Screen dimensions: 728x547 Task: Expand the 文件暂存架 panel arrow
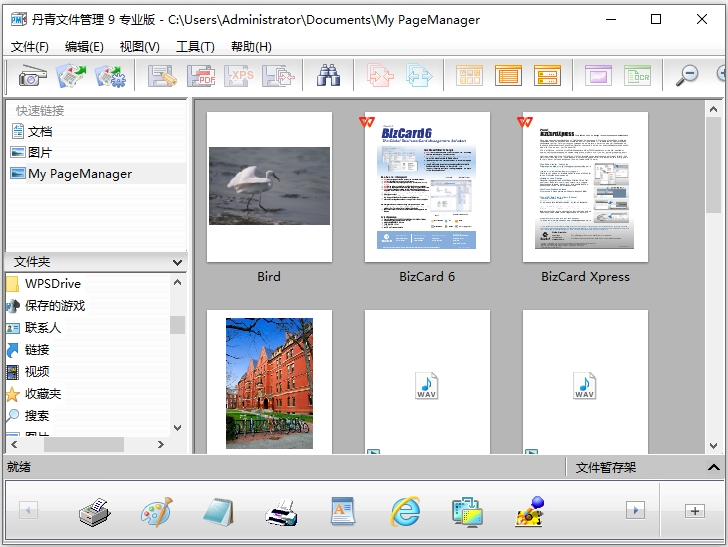click(713, 467)
